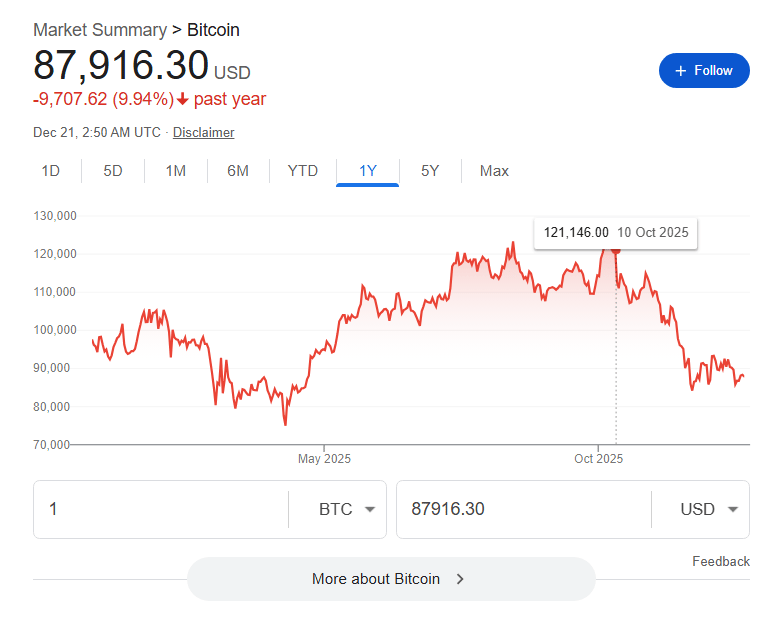Switch to the YTD tab
This screenshot has height=630, width=779.
pyautogui.click(x=302, y=171)
